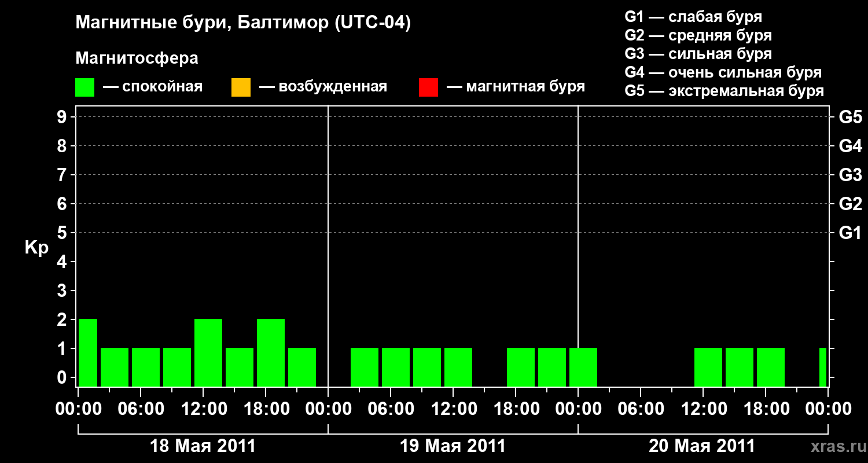
Task: Click the 'G4 — очень сильная буря' legend line
Action: [x=723, y=72]
